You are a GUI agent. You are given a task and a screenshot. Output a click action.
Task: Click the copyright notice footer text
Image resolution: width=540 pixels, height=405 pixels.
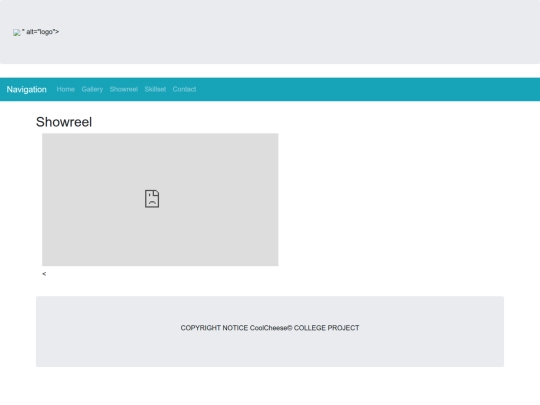(270, 328)
